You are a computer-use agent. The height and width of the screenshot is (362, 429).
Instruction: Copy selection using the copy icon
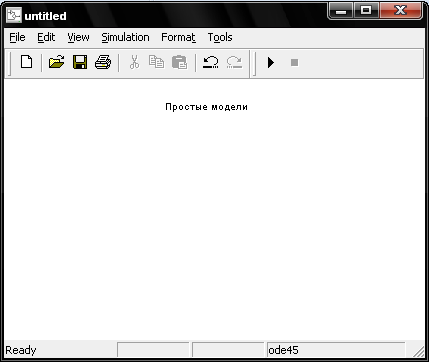[156, 62]
